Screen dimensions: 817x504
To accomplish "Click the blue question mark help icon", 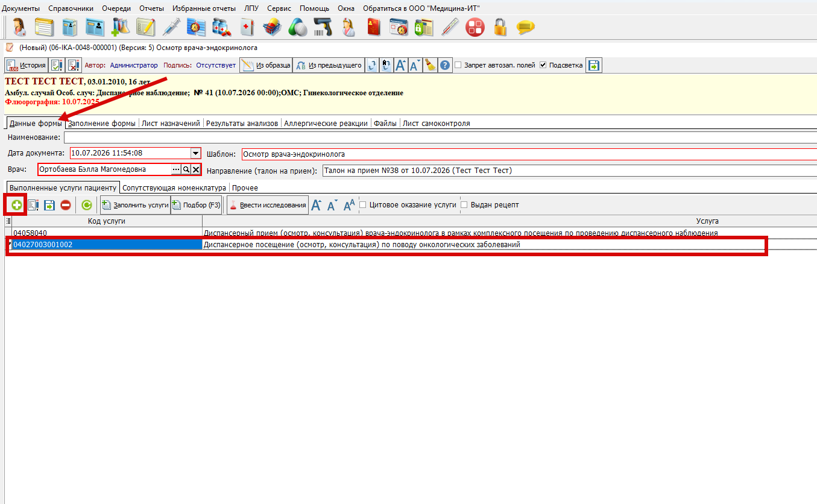I will (445, 65).
